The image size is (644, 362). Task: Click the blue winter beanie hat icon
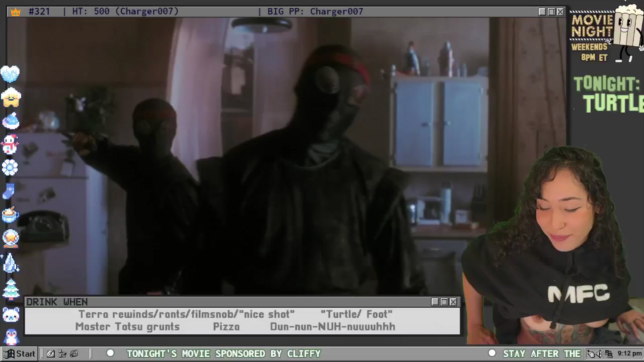[x=10, y=121]
